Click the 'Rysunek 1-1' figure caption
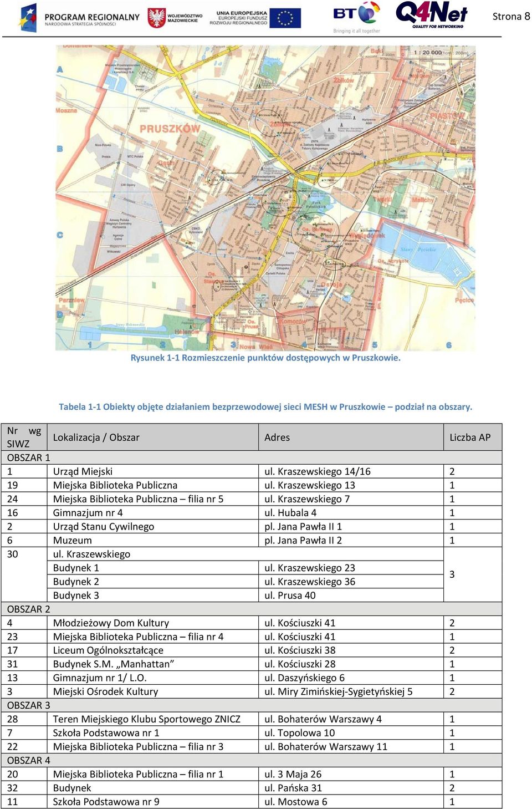 pyautogui.click(x=265, y=358)
